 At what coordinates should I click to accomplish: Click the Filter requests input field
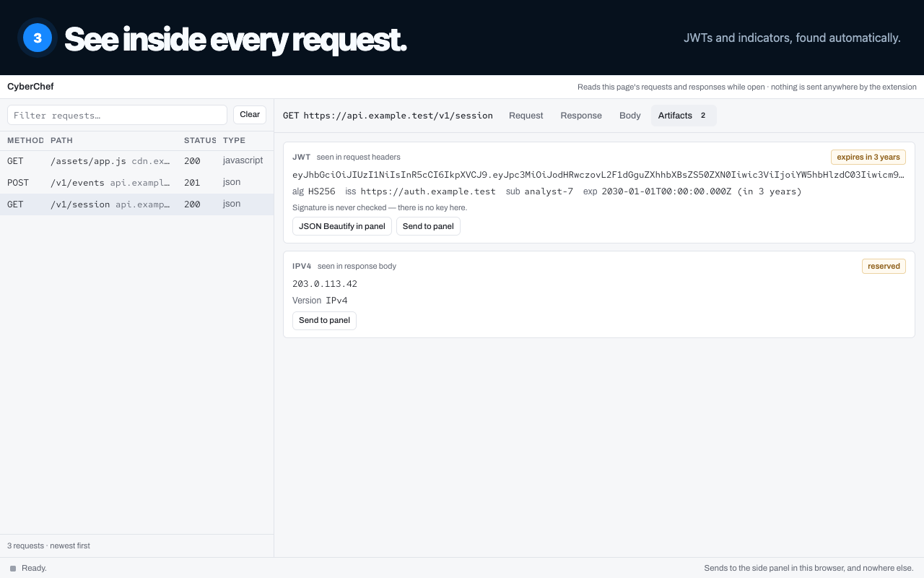pos(117,115)
